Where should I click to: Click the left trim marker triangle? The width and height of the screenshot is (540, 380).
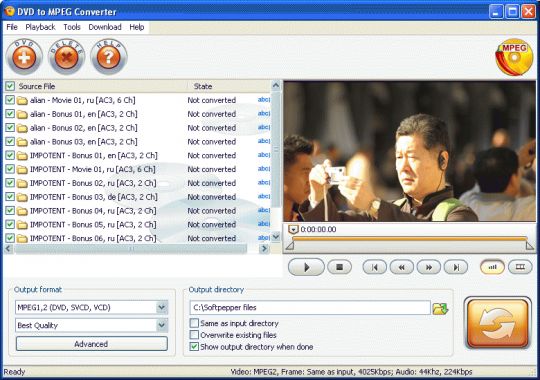pyautogui.click(x=290, y=246)
